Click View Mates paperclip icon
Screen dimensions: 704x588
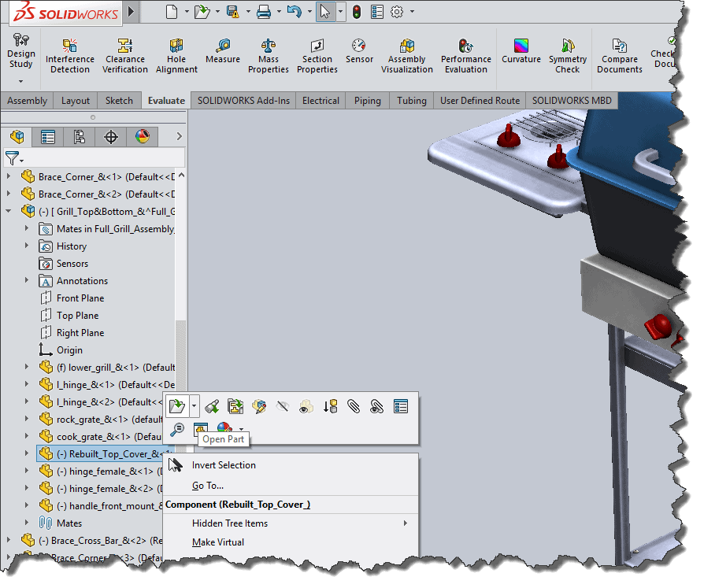point(354,407)
